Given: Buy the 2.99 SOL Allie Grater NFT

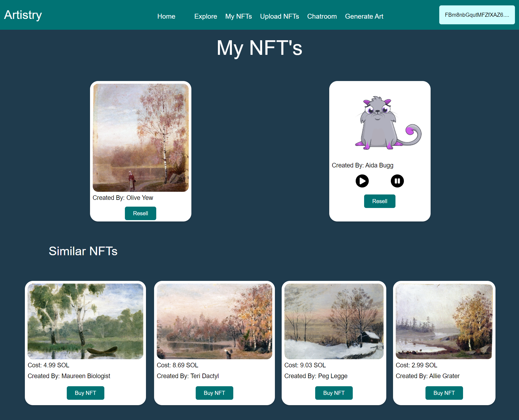Looking at the screenshot, I should [x=444, y=393].
